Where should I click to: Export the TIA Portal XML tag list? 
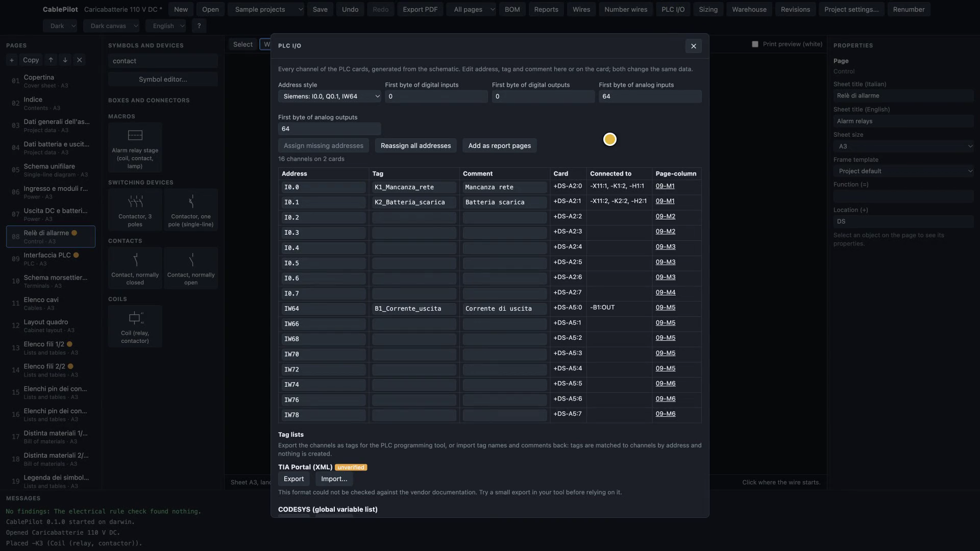[x=293, y=479]
